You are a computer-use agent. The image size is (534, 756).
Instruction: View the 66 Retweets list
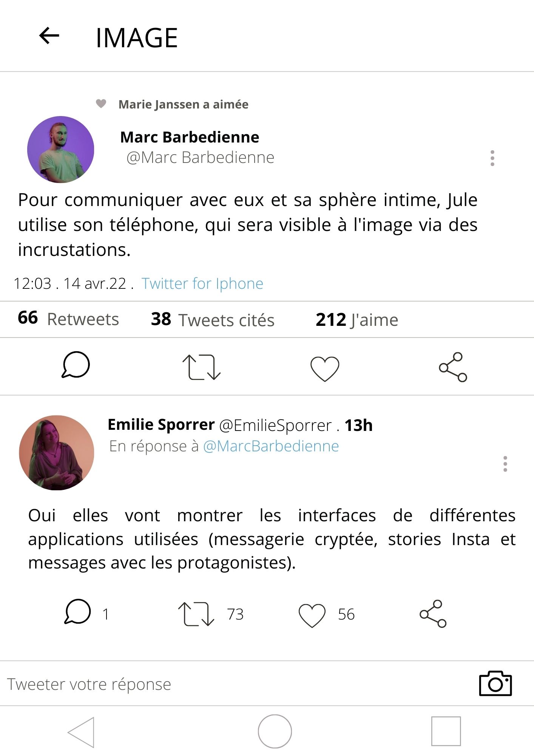pos(68,319)
